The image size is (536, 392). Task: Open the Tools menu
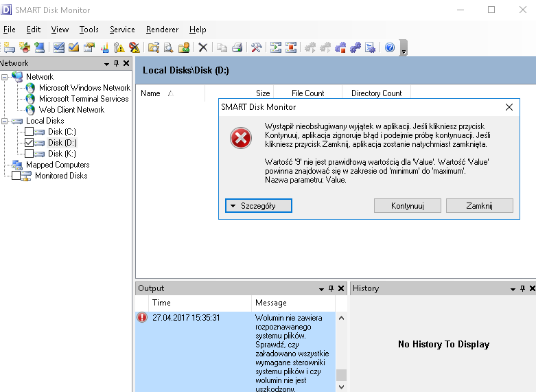click(89, 30)
